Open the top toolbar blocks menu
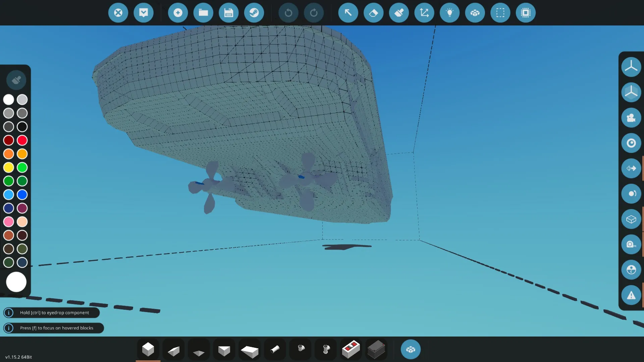 [475, 13]
